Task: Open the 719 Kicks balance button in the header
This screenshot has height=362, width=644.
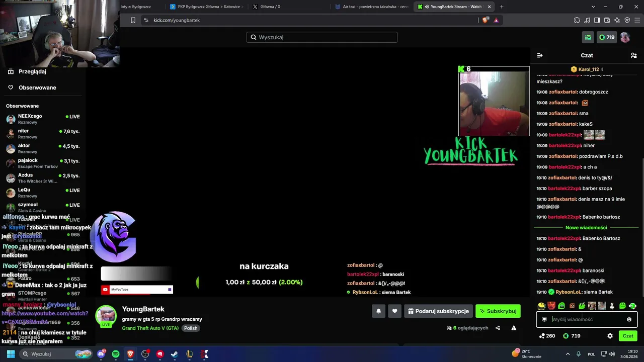Action: point(607,37)
